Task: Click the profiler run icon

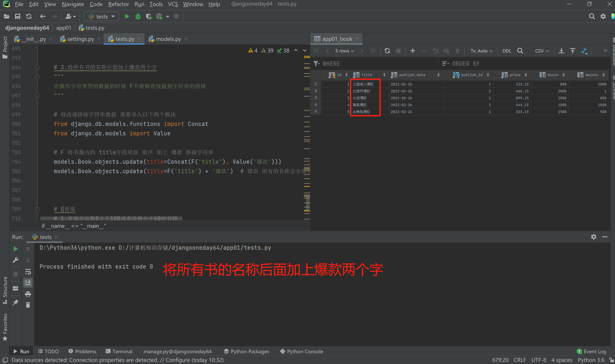Action: coord(160,16)
